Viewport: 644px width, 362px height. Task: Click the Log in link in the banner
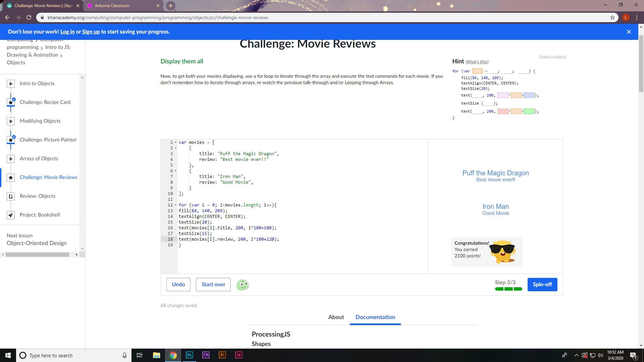point(67,32)
